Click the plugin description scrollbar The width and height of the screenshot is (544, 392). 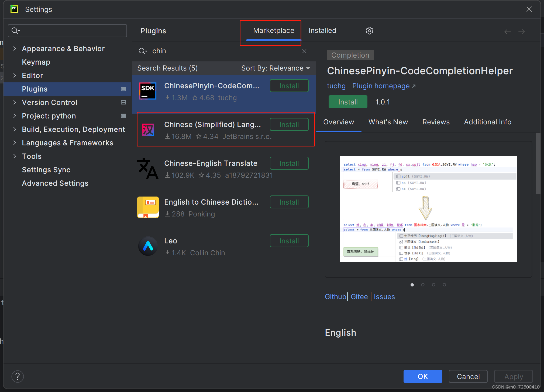click(538, 163)
